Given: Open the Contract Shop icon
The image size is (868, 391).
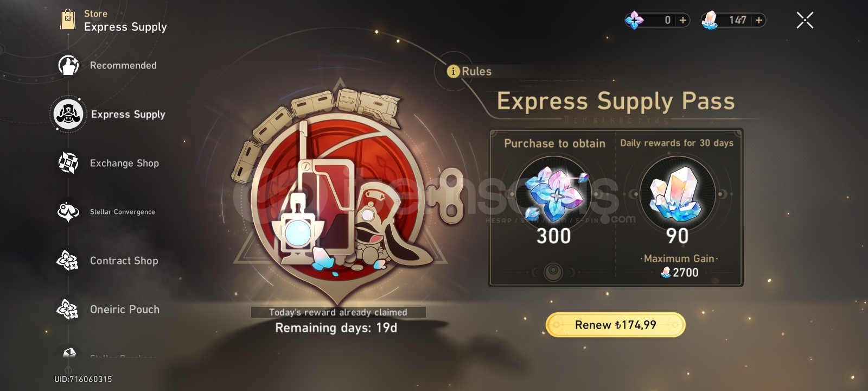Looking at the screenshot, I should (68, 261).
